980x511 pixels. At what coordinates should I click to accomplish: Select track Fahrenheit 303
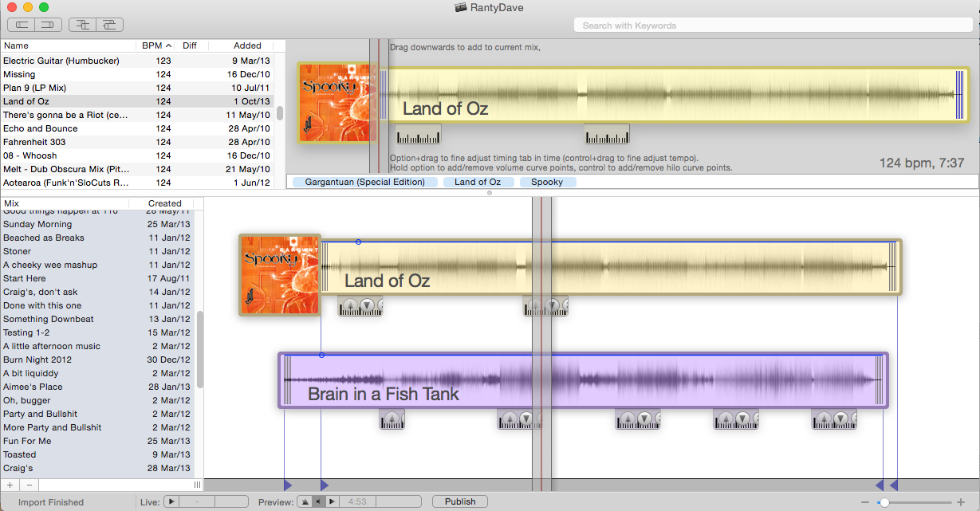136,142
